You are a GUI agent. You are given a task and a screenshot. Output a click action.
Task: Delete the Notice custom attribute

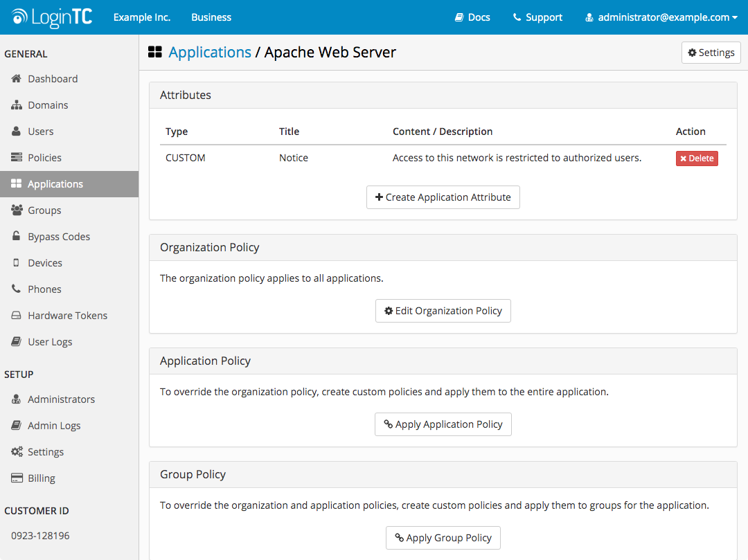pyautogui.click(x=697, y=159)
